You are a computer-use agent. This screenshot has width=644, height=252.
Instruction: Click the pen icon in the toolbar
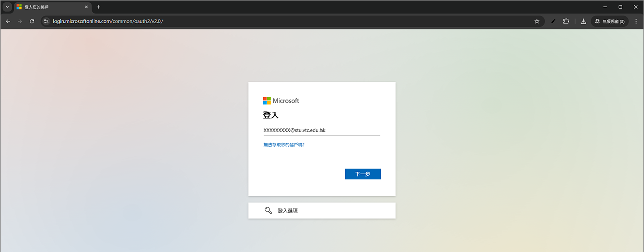click(553, 21)
